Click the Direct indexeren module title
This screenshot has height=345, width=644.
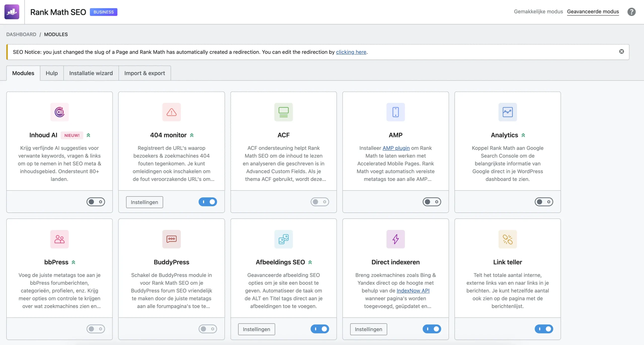tap(396, 262)
